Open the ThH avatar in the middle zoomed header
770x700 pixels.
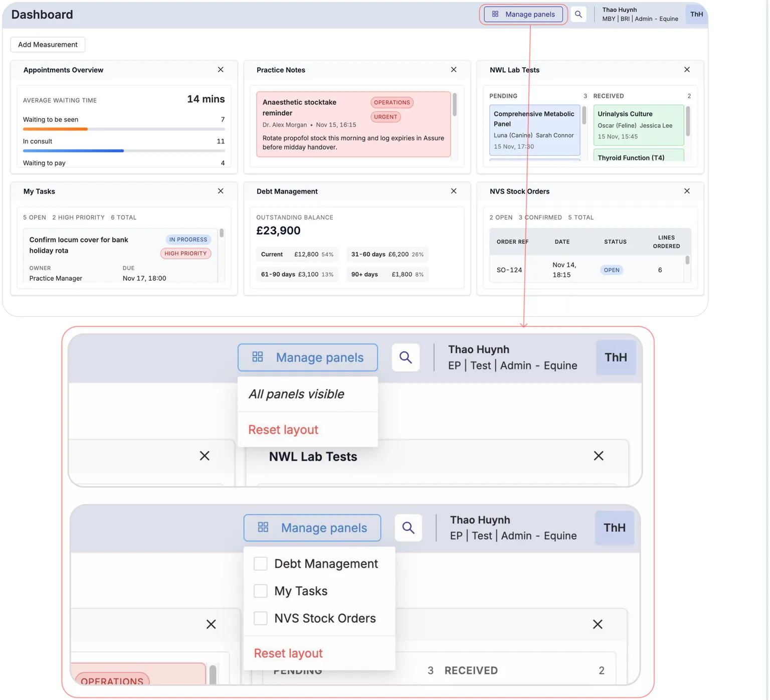point(616,358)
